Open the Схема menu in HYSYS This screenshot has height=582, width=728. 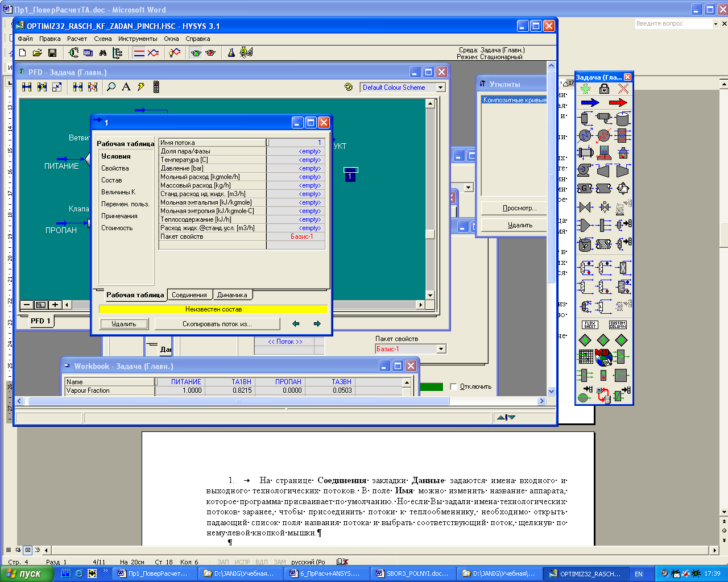tap(103, 39)
